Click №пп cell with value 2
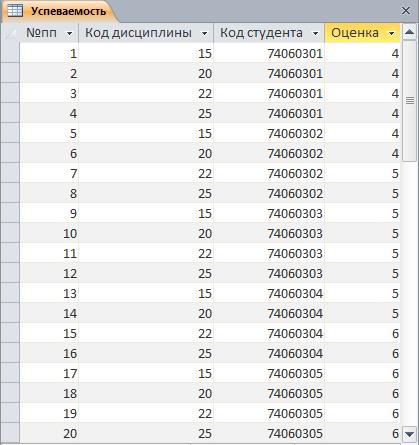 [49, 73]
